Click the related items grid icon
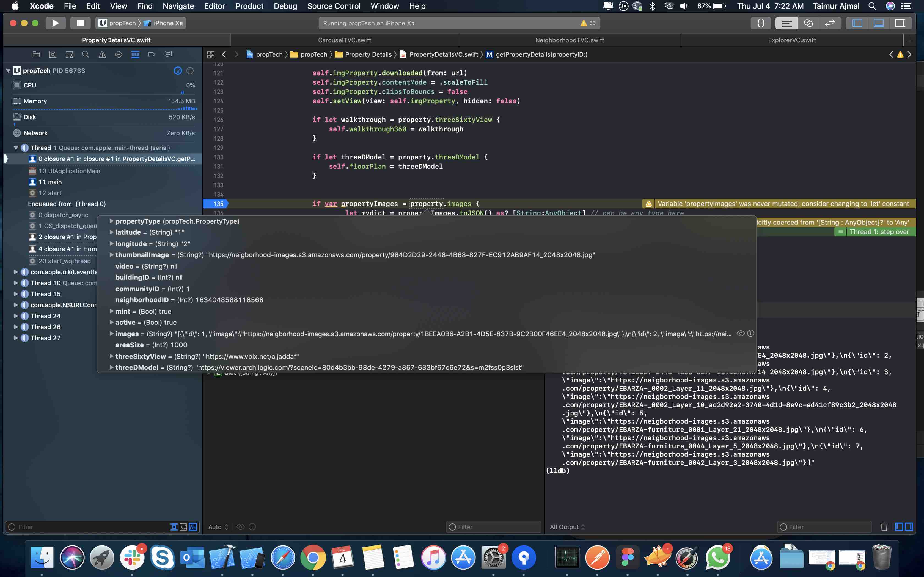Screen dimensions: 924x577 211,55
